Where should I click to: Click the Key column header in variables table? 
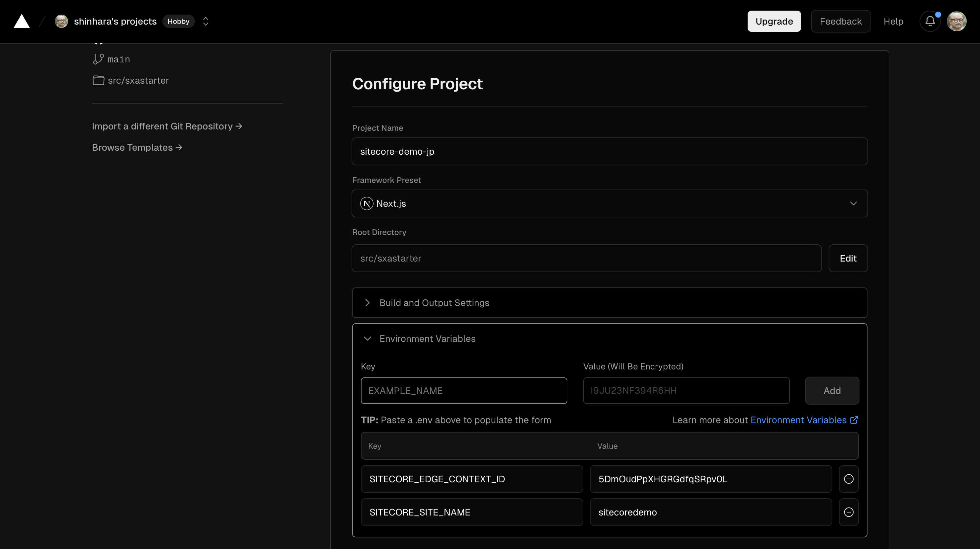(x=375, y=446)
